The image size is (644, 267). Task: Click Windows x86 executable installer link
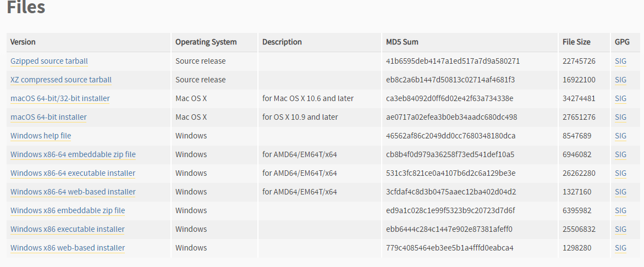pos(68,229)
